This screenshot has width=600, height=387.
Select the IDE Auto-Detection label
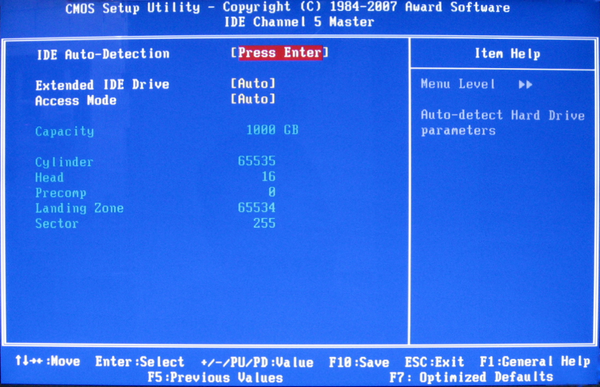click(x=103, y=54)
